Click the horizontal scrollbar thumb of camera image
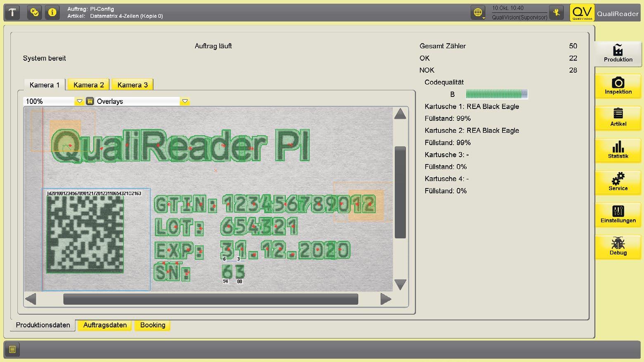Image resolution: width=644 pixels, height=362 pixels. click(210, 299)
